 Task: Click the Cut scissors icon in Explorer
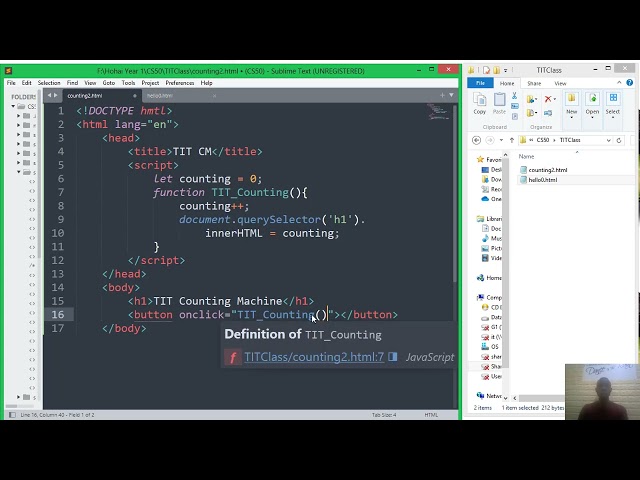514,96
